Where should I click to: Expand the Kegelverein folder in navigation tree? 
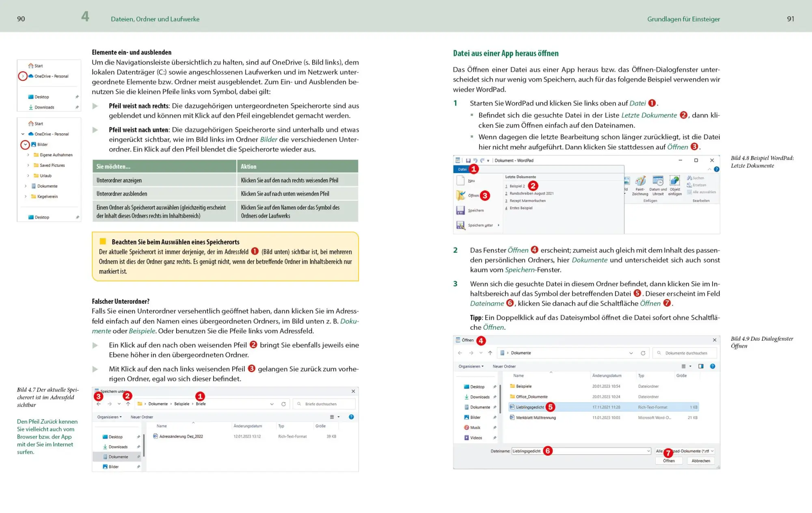point(26,197)
